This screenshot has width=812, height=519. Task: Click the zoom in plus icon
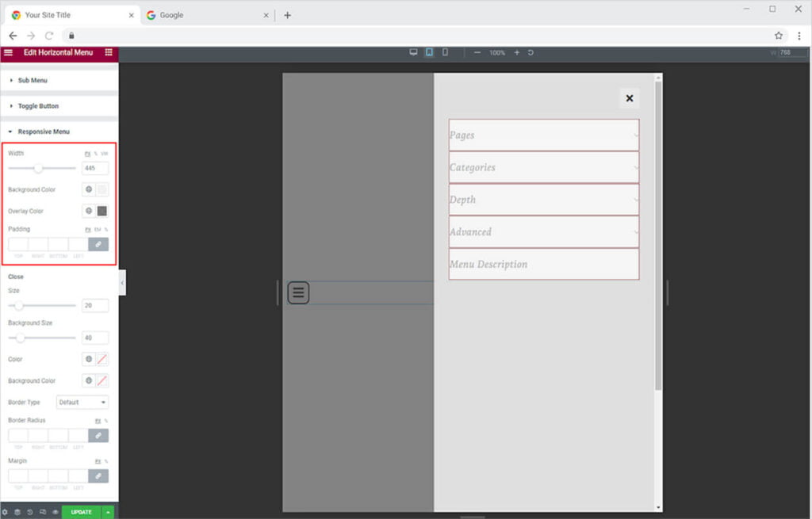pos(517,52)
